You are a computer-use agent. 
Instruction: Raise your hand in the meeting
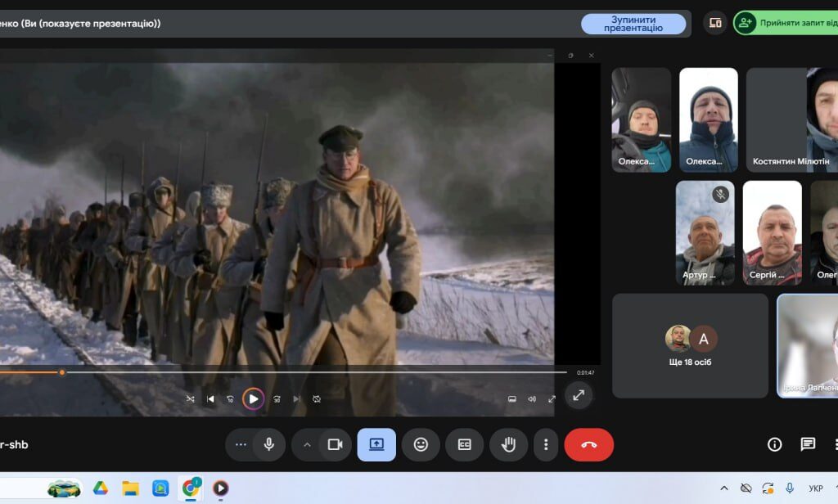[x=508, y=444]
